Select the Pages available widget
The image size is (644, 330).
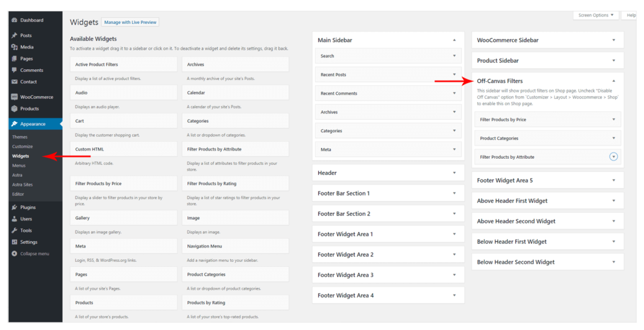coord(124,275)
